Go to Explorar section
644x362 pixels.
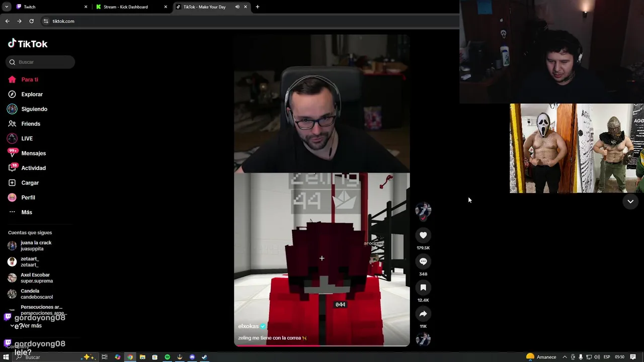point(26,94)
